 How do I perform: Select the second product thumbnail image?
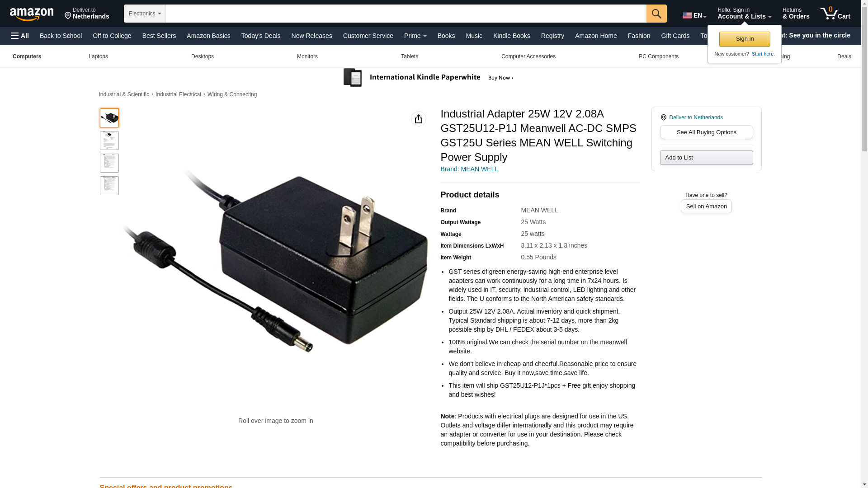[x=109, y=141]
